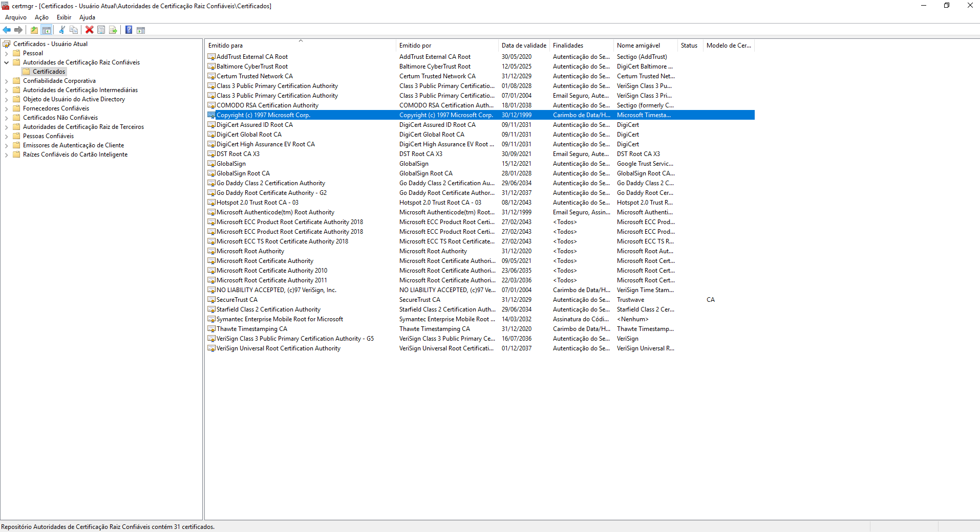Click expiry date 30/12/1999 of Microsoft Corp.

(517, 115)
